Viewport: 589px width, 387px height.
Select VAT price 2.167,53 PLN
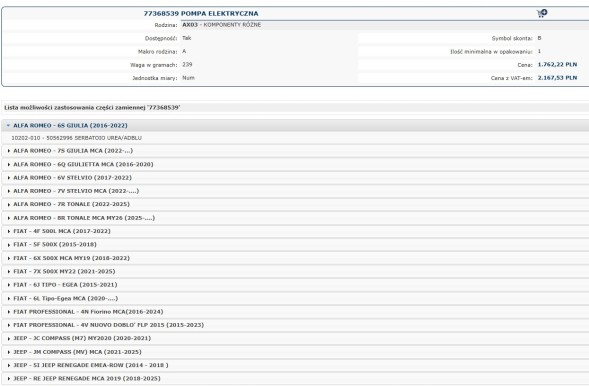pos(557,78)
